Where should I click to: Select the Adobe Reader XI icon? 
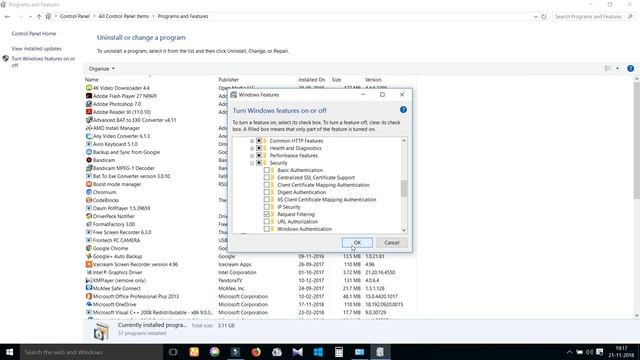(x=89, y=112)
